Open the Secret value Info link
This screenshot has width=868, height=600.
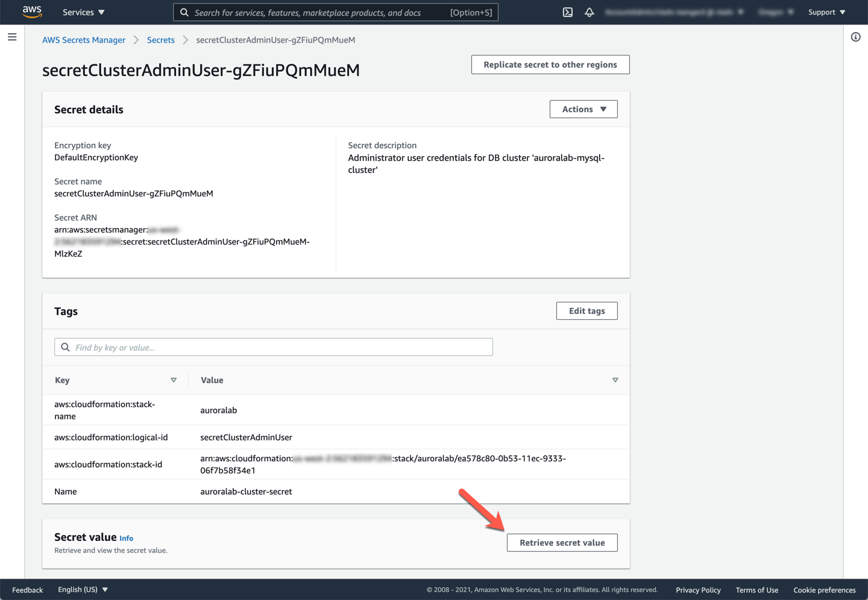coord(126,539)
